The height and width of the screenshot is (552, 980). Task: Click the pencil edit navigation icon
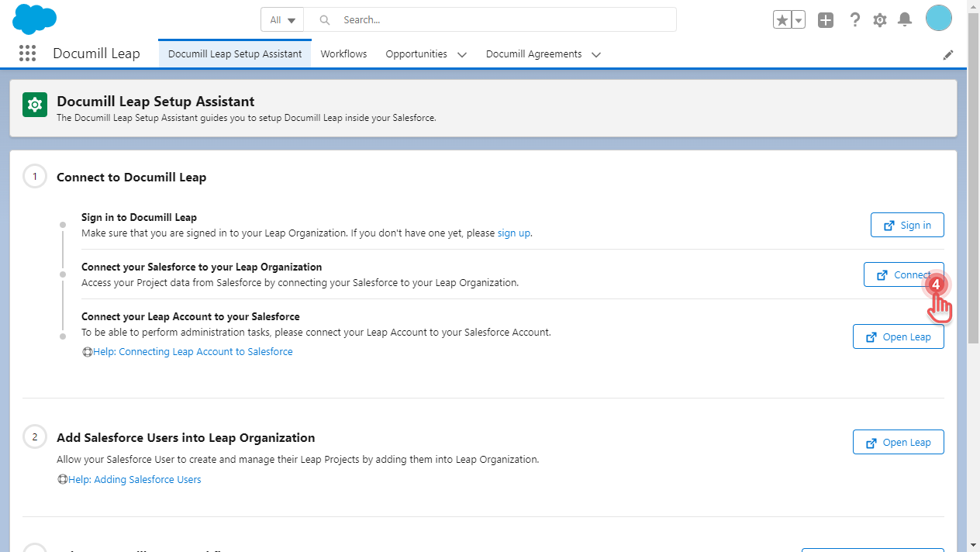947,55
